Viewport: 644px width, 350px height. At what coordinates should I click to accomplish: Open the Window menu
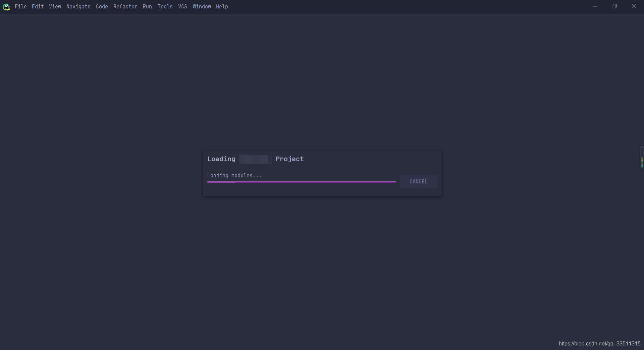[x=202, y=7]
